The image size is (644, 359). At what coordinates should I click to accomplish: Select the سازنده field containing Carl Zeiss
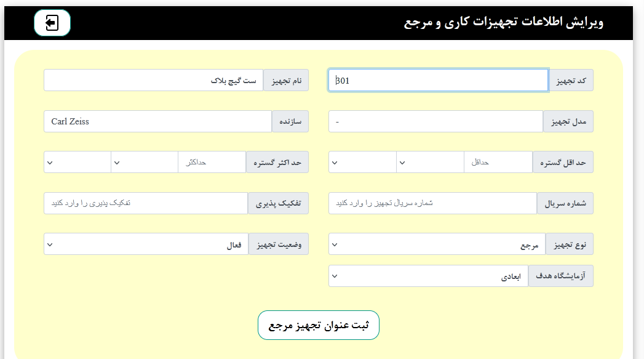(x=157, y=121)
